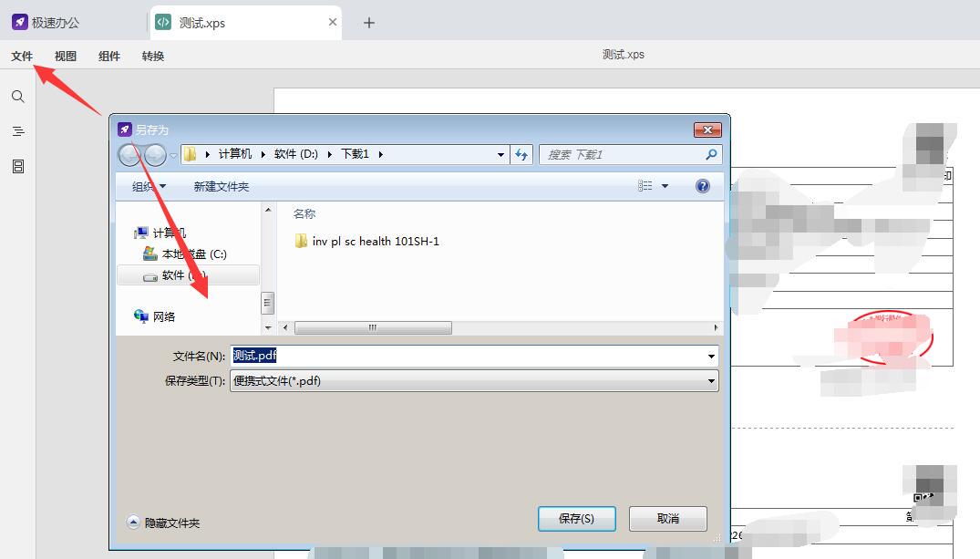Viewport: 980px width, 559px height.
Task: Open the 文件名 dropdown arrow
Action: coord(711,356)
